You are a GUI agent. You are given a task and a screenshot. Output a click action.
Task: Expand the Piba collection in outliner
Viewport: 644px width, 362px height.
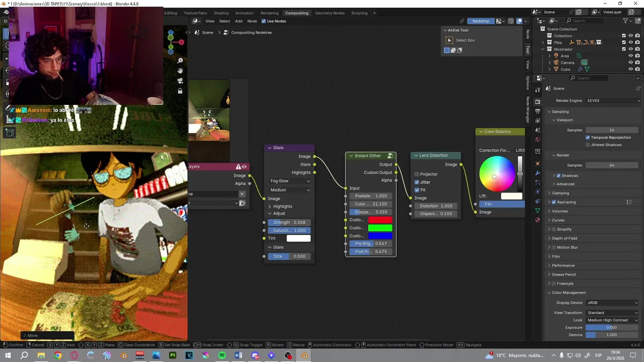(543, 43)
